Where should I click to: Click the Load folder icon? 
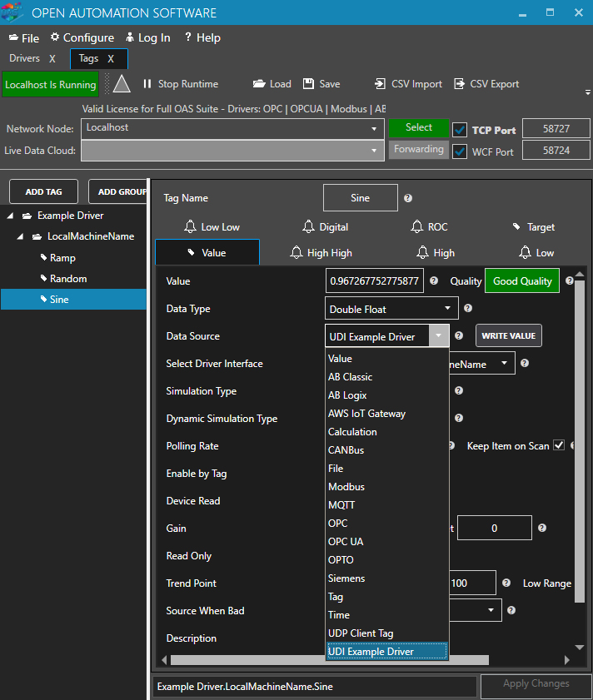pos(259,84)
